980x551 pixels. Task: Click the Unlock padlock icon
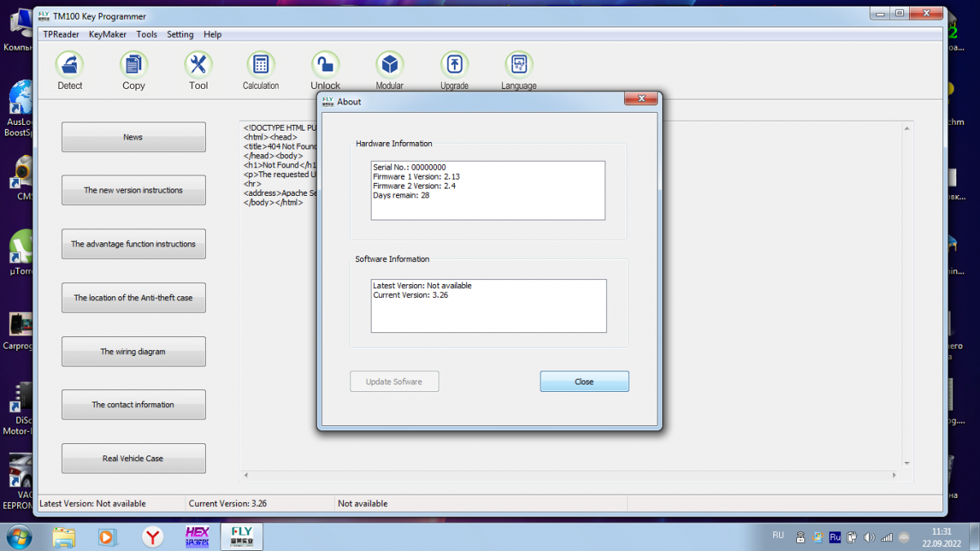pos(325,65)
